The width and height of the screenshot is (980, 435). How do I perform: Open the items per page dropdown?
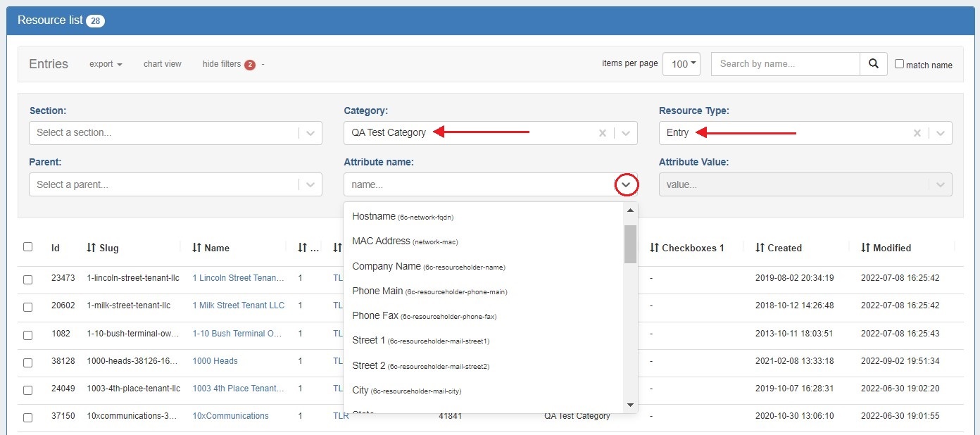(681, 64)
